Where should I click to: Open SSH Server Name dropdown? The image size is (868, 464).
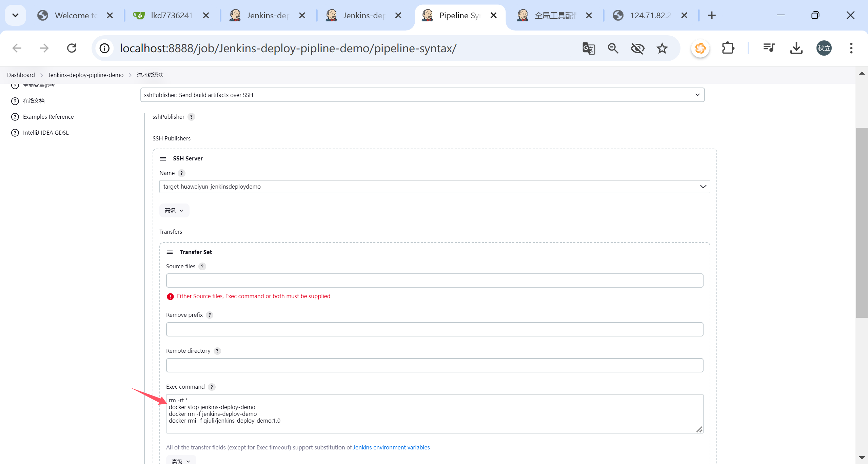coord(434,187)
